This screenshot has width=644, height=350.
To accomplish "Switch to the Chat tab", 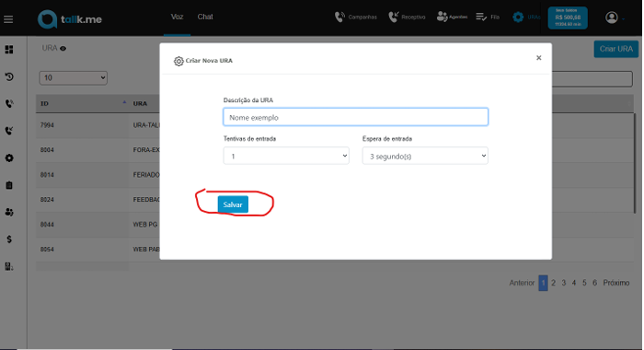I will tap(205, 17).
